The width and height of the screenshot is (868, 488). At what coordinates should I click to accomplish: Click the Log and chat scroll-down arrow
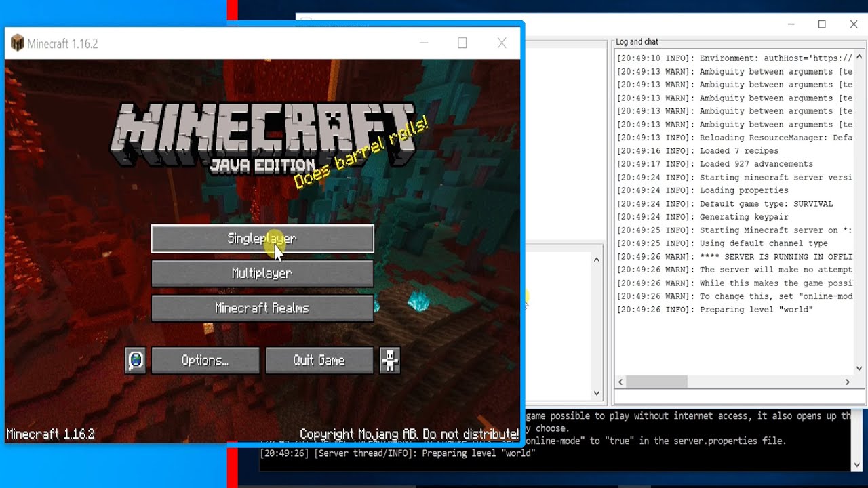click(859, 369)
